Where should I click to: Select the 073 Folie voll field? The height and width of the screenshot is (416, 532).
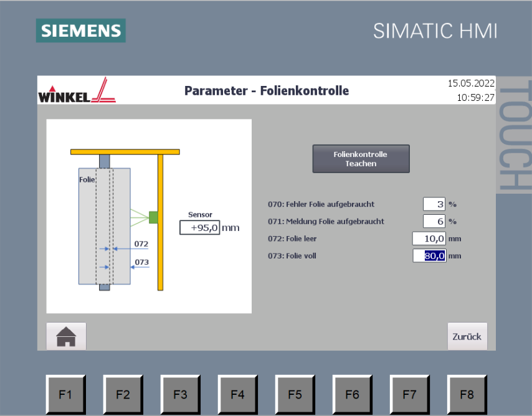click(429, 255)
